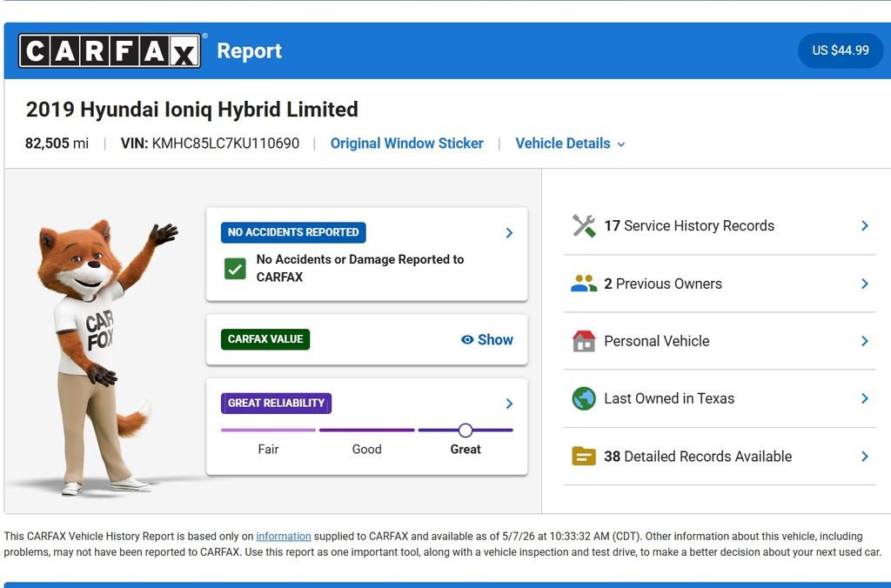Select 'Last Owned in Texas' text
This screenshot has width=891, height=588.
tap(669, 399)
